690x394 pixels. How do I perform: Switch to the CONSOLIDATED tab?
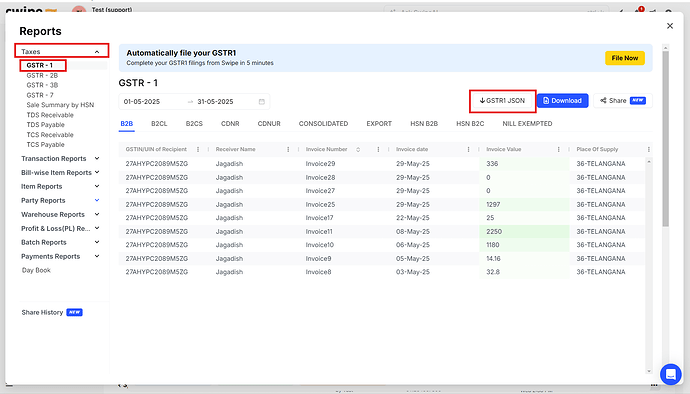point(323,124)
